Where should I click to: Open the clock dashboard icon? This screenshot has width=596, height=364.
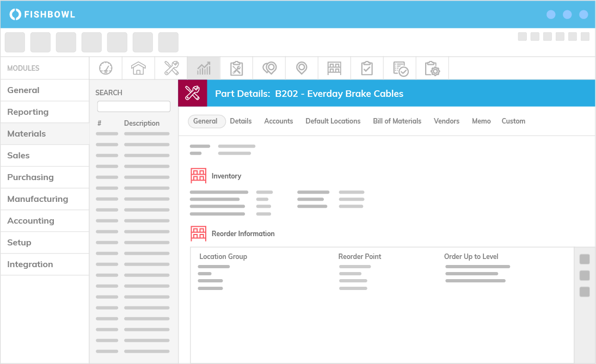pos(106,68)
